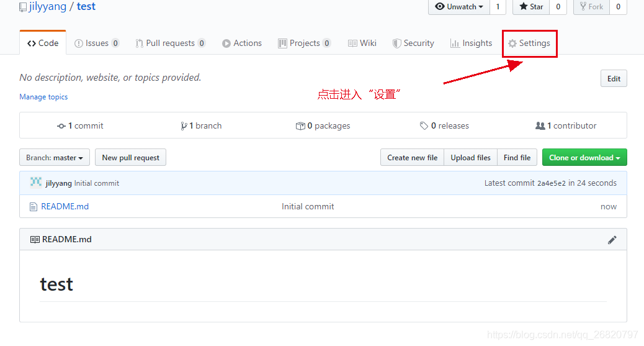Click the 'test' heading in README
Screen dimensions: 644x346
[56, 285]
